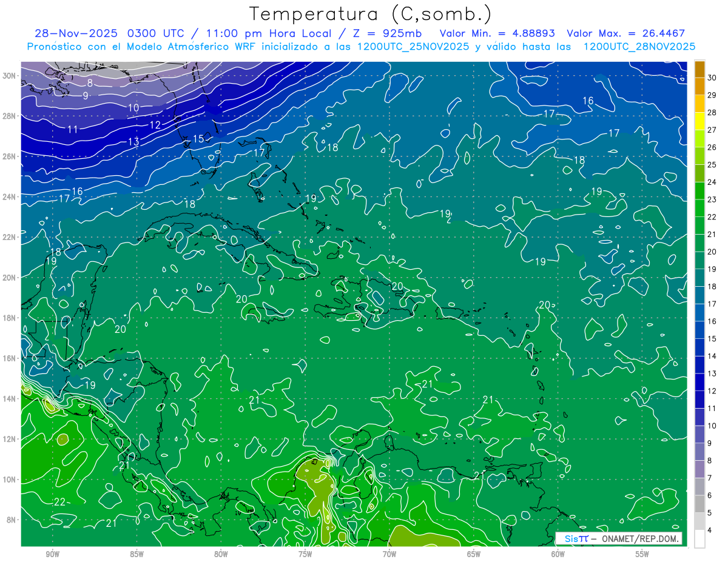The image size is (728, 562).
Task: Click the "12" isotherm label near Florida
Action: tap(155, 125)
